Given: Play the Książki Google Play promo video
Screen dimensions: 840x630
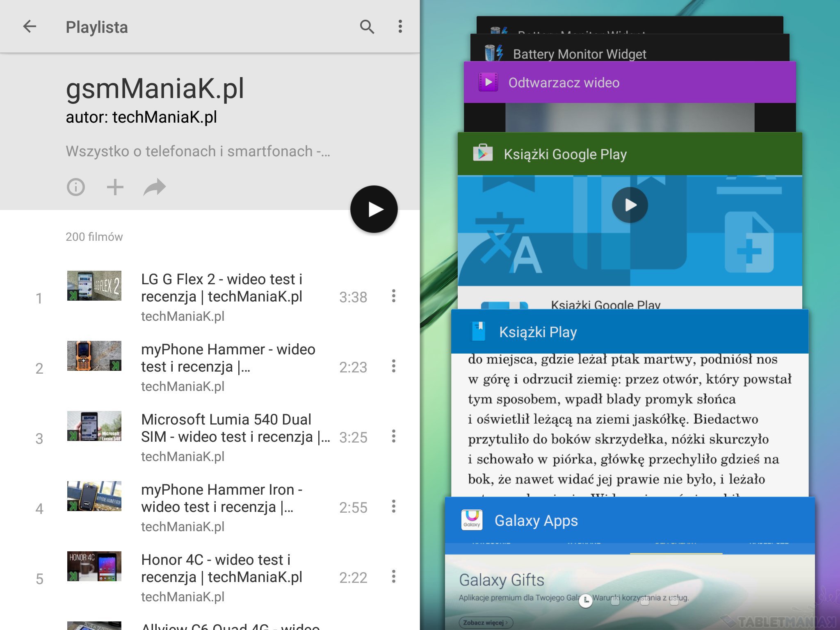Looking at the screenshot, I should 630,205.
